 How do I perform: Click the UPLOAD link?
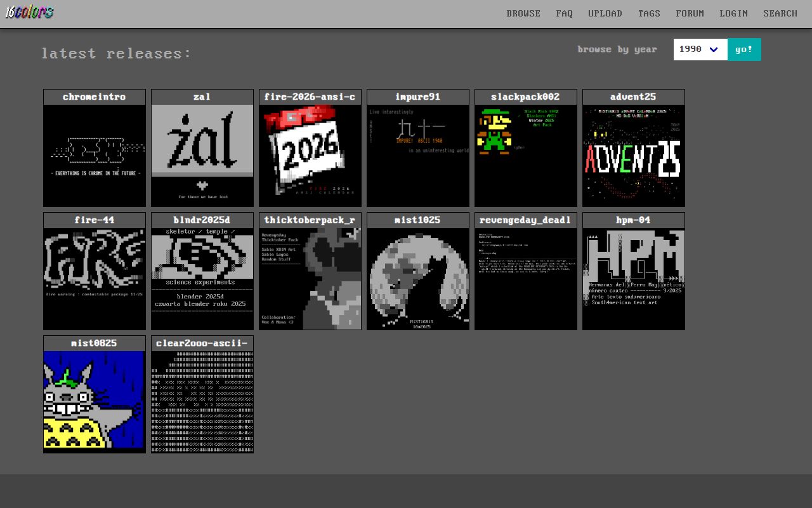click(x=605, y=13)
